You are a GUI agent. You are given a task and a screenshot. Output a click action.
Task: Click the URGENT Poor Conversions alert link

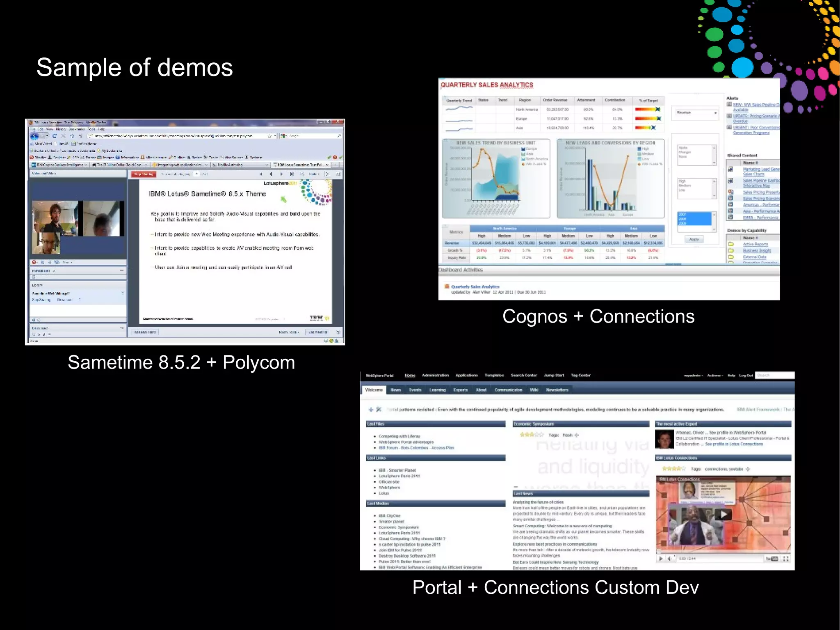(x=756, y=130)
